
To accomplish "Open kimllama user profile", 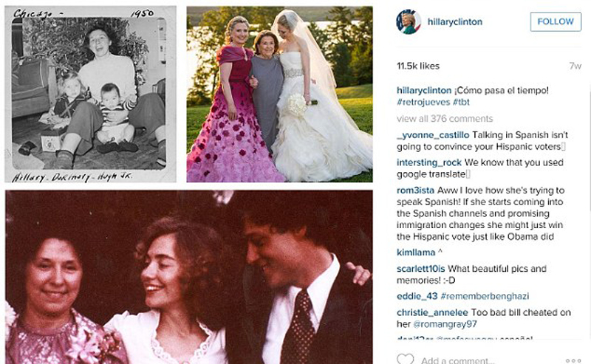I will click(x=416, y=253).
